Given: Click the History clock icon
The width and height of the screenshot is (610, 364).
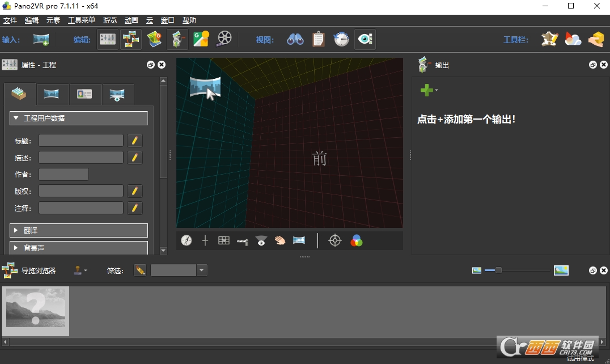Looking at the screenshot, I should pos(342,39).
